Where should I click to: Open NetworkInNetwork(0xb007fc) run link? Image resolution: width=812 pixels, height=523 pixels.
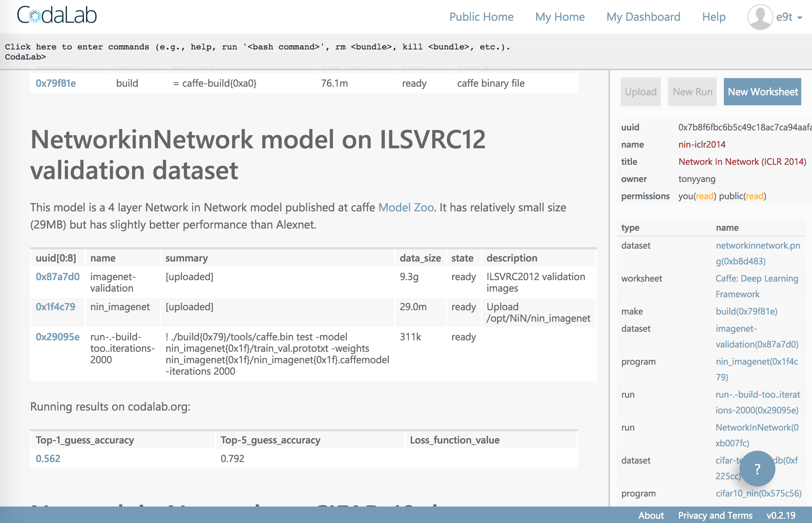(x=757, y=435)
